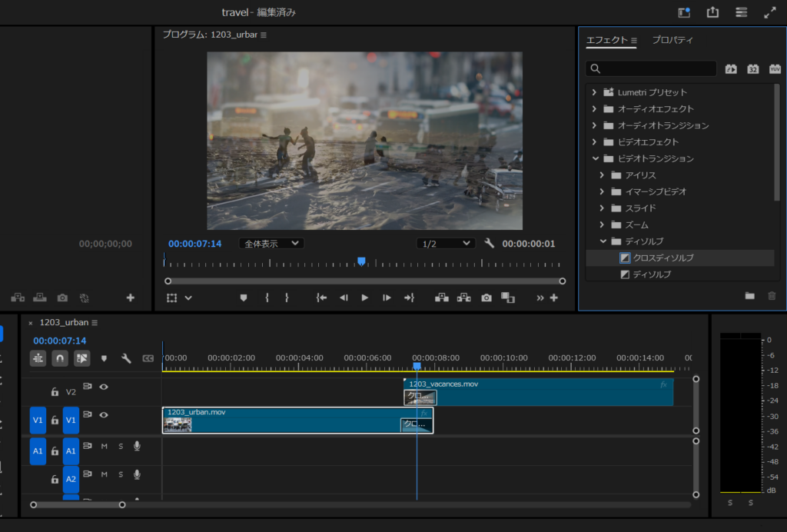Toggle the timeline Snap magnet icon

pyautogui.click(x=60, y=358)
